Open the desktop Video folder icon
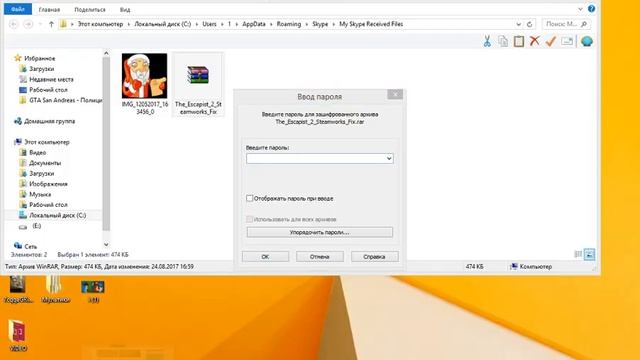 tap(18, 336)
